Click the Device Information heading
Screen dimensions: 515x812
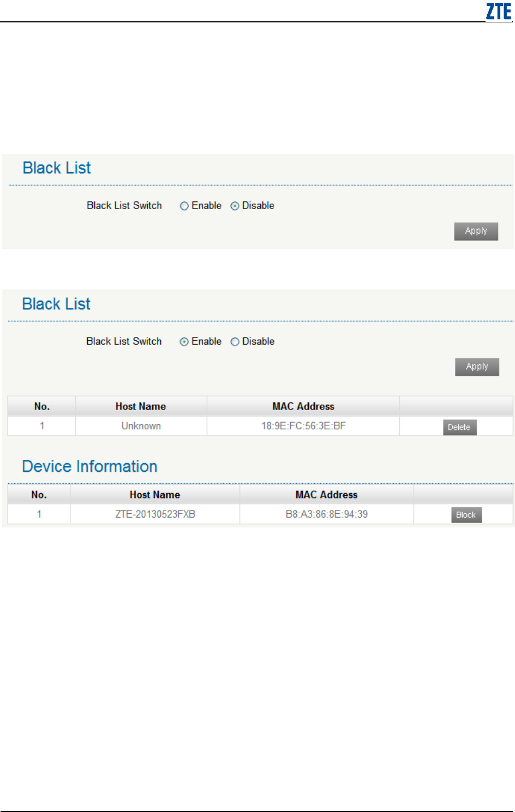point(89,466)
